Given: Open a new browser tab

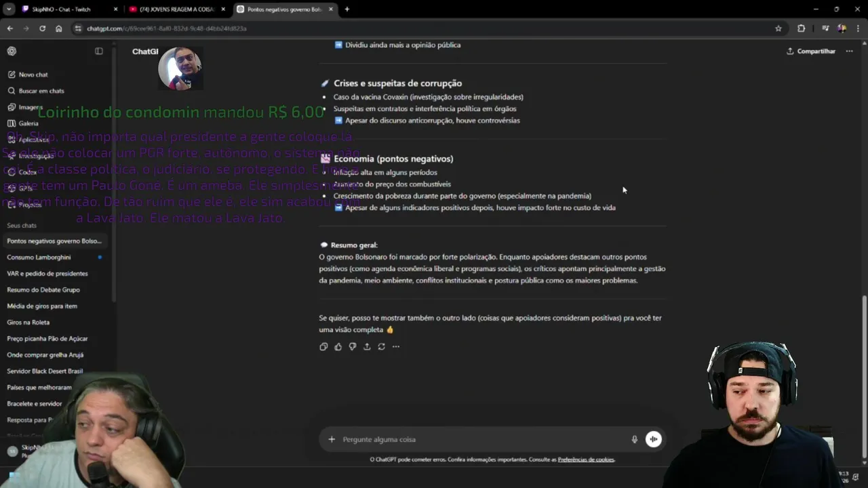Looking at the screenshot, I should (347, 9).
